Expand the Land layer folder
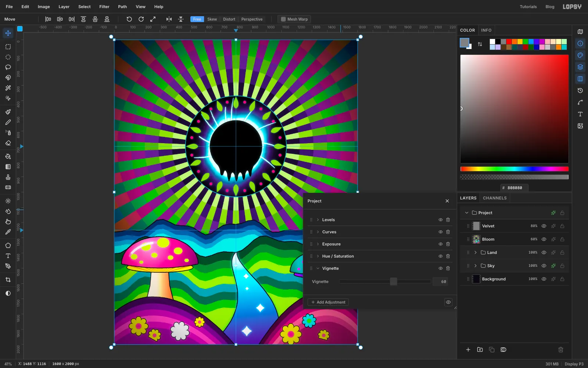Screen dimensions: 588x368 476,252
